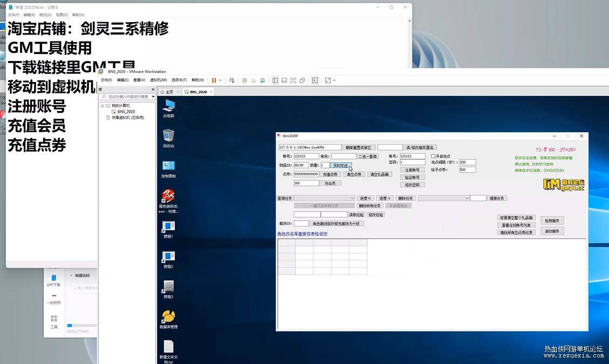The height and width of the screenshot is (364, 609).
Task: Click the thumbnail bar view icon
Action: point(284,80)
